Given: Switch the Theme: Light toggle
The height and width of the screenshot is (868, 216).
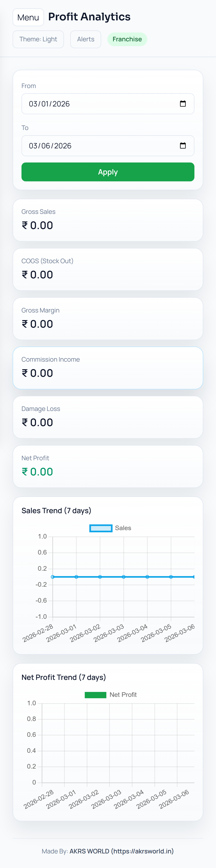Looking at the screenshot, I should (x=38, y=39).
